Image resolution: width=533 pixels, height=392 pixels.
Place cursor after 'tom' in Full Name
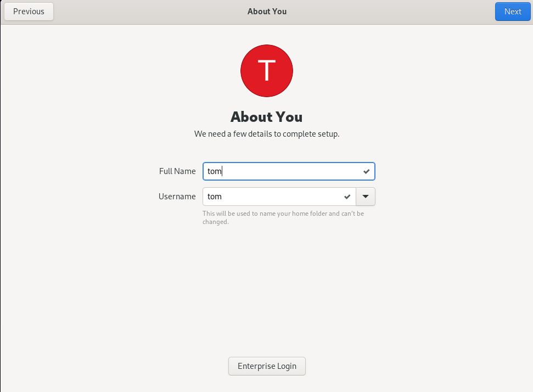point(222,171)
